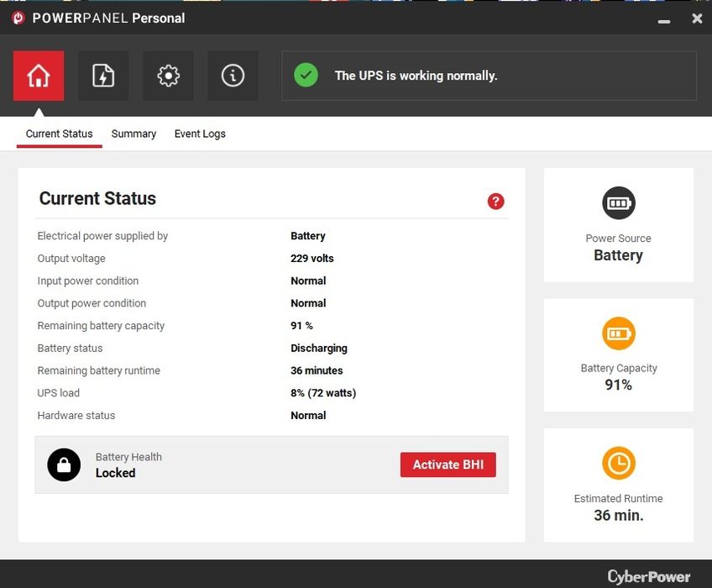Click the "Hardware status" label
Viewport: 712px width, 588px height.
(x=76, y=415)
